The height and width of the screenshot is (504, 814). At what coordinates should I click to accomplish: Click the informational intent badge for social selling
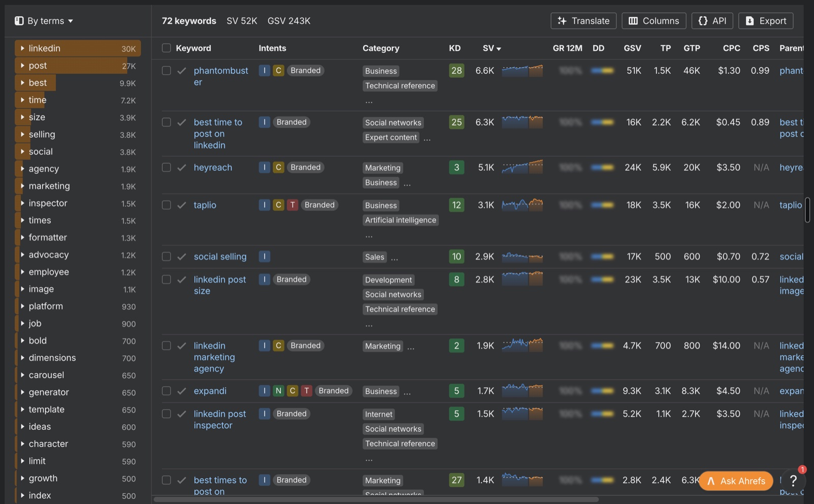tap(264, 256)
